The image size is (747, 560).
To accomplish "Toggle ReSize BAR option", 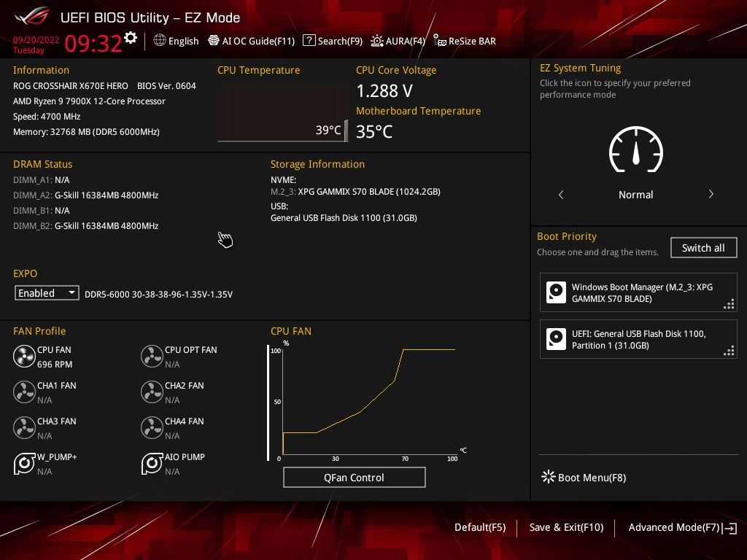I will 465,41.
